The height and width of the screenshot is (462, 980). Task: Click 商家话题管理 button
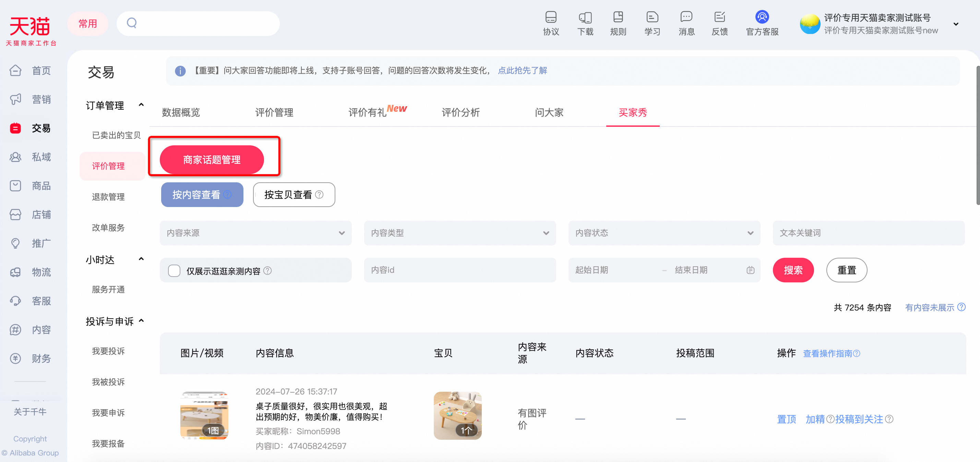[x=212, y=160]
